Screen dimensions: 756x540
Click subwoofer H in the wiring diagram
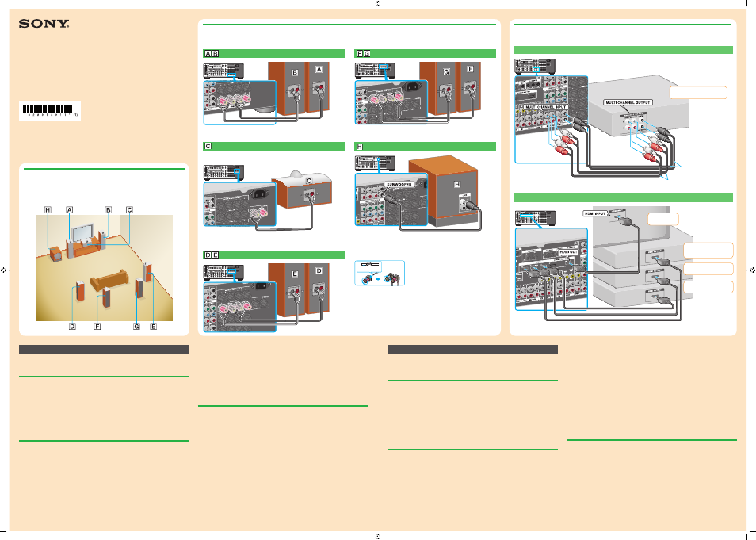(x=444, y=190)
